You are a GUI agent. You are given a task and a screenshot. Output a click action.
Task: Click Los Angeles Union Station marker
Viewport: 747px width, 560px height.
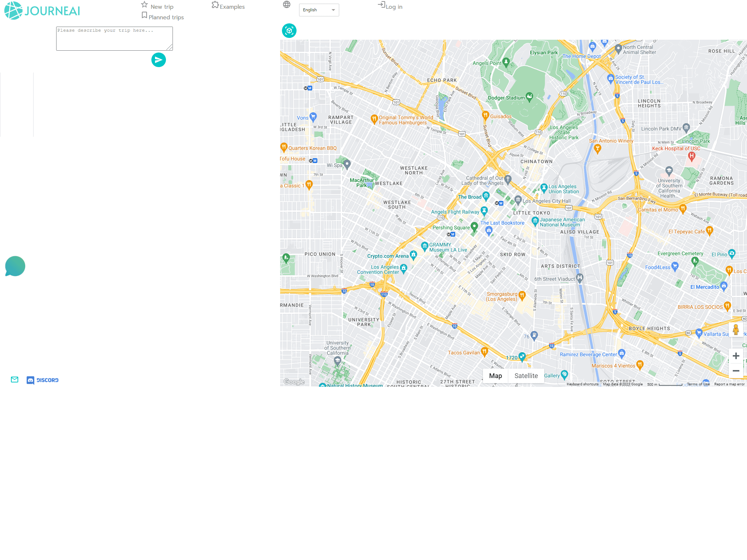(x=544, y=188)
